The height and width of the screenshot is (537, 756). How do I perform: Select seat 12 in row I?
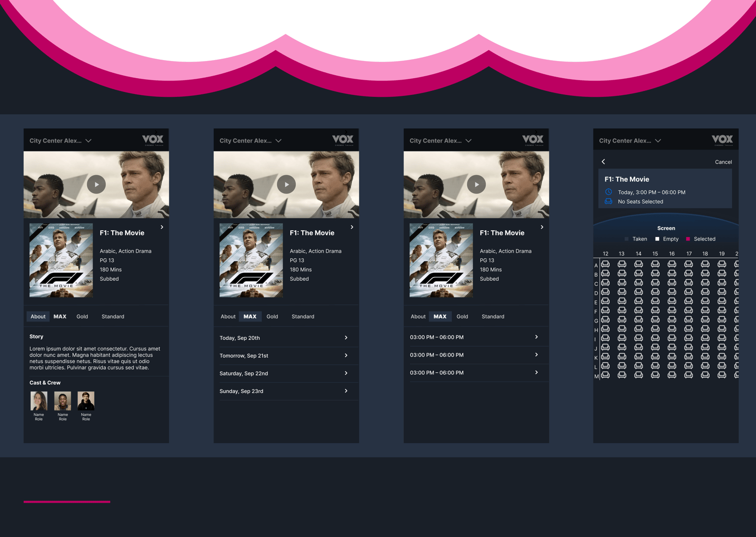pyautogui.click(x=605, y=338)
